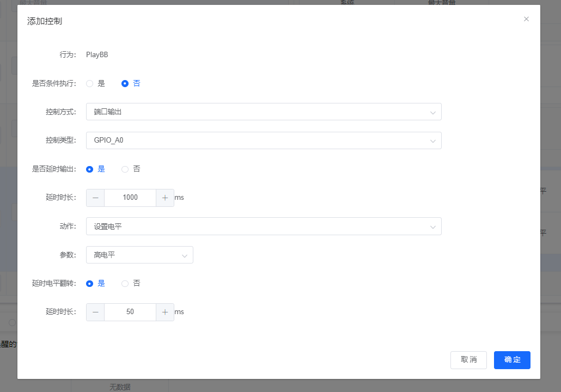Close the 添加控制 dialog with X
The height and width of the screenshot is (392, 561).
pyautogui.click(x=526, y=19)
